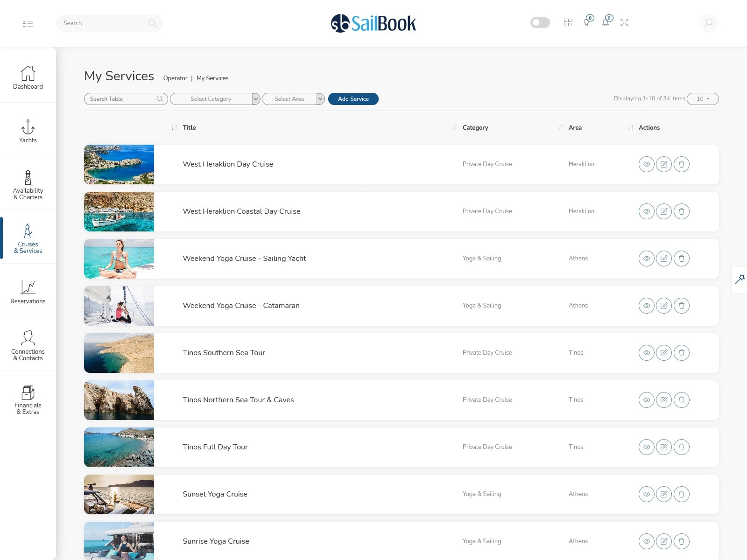Click the lightbulb tips icon

[x=587, y=22]
